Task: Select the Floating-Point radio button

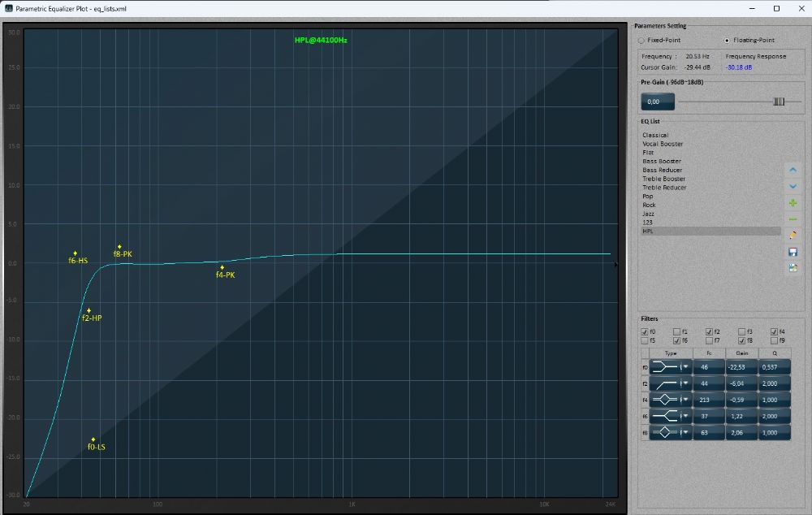Action: tap(727, 40)
